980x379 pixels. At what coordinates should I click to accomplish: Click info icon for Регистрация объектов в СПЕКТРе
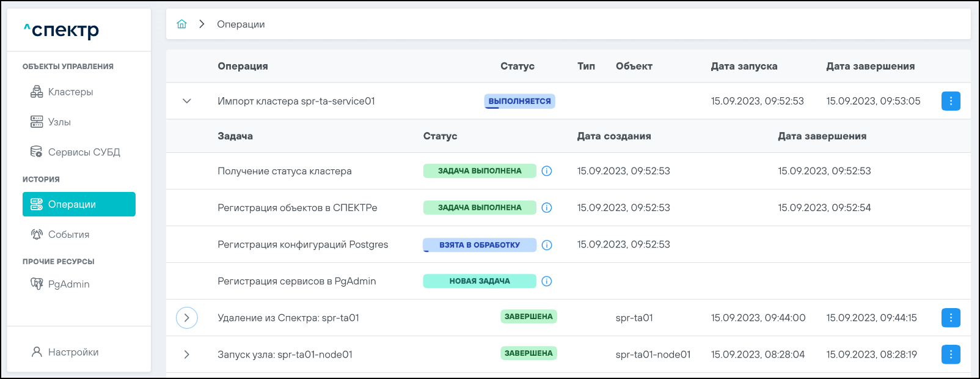point(547,208)
